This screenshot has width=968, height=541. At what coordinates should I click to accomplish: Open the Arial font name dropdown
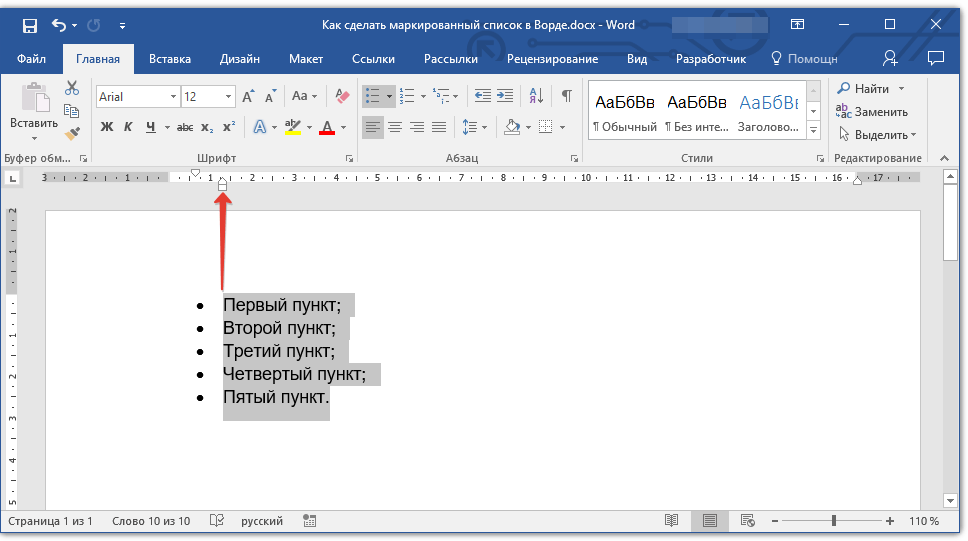[x=173, y=97]
